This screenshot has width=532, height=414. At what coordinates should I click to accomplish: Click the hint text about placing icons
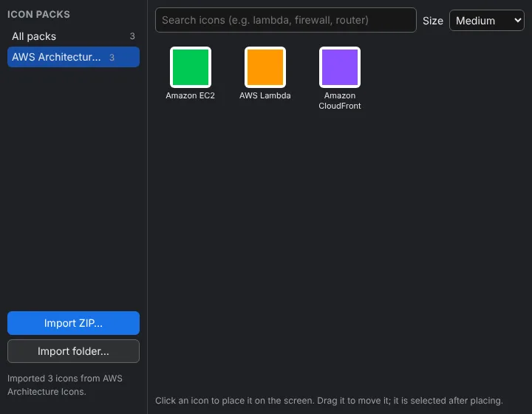pos(329,401)
